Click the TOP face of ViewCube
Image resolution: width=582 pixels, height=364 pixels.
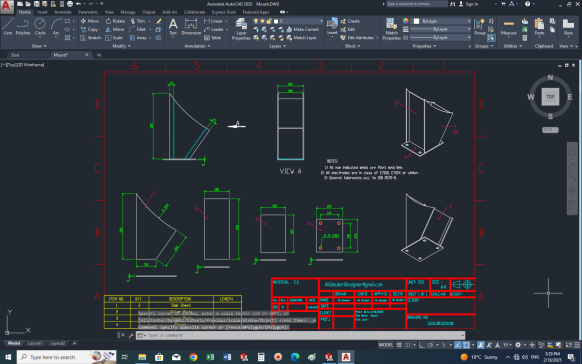point(550,97)
